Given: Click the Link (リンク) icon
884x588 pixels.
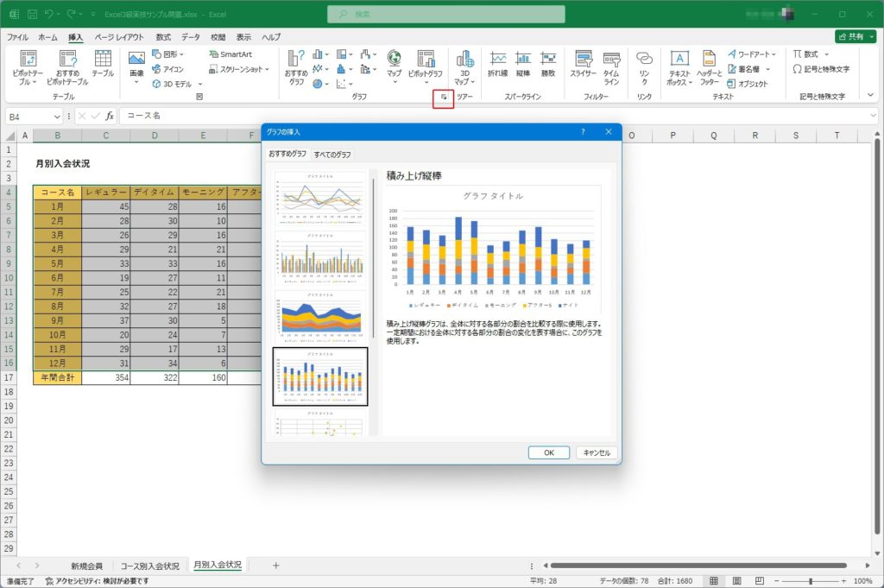Looking at the screenshot, I should point(644,66).
